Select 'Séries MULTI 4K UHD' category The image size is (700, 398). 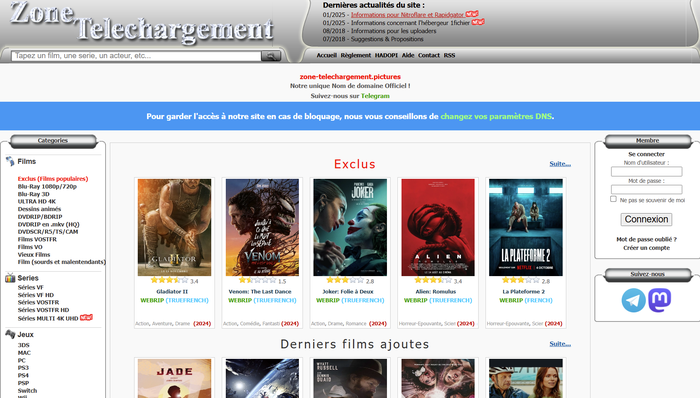[x=48, y=318]
